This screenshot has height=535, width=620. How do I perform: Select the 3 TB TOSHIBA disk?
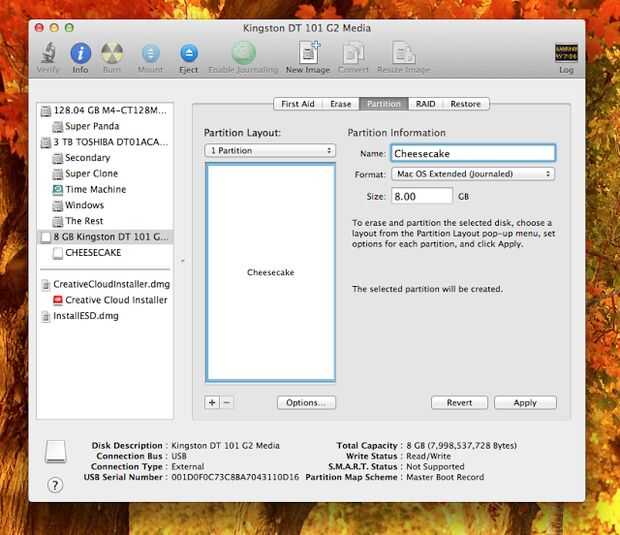pos(105,142)
